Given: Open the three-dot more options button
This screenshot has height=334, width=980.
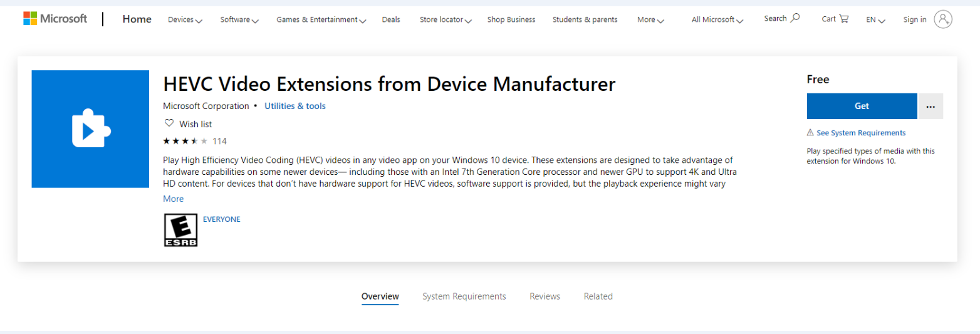Looking at the screenshot, I should click(x=930, y=106).
